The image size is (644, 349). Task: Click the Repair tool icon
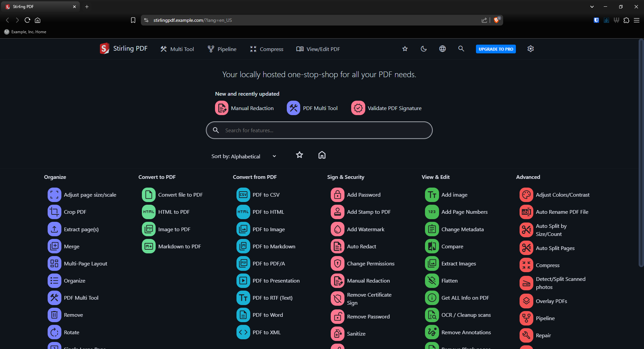tap(526, 335)
